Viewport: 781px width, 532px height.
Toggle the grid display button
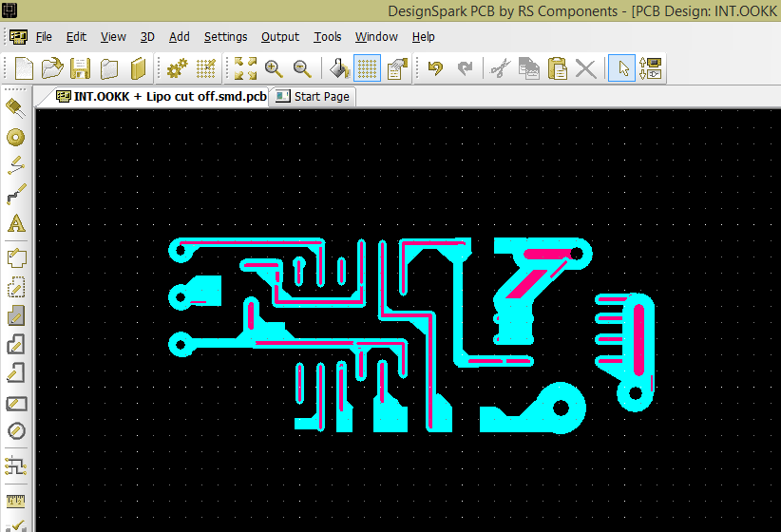tap(367, 68)
